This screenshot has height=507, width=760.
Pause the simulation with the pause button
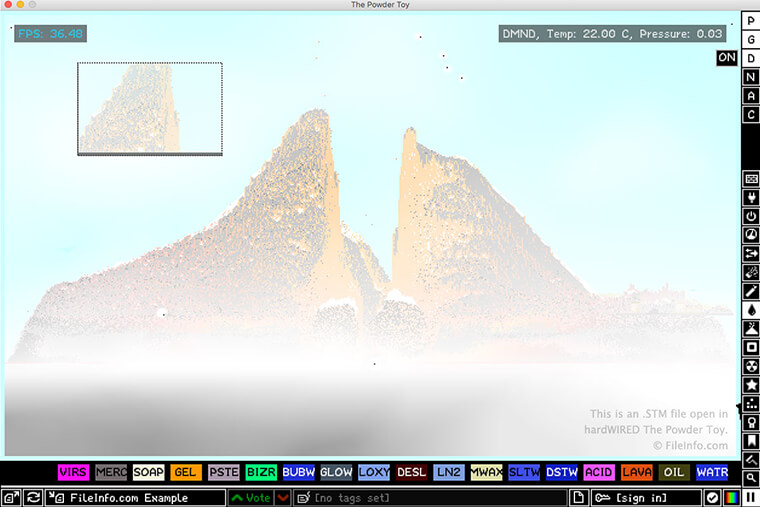(750, 497)
